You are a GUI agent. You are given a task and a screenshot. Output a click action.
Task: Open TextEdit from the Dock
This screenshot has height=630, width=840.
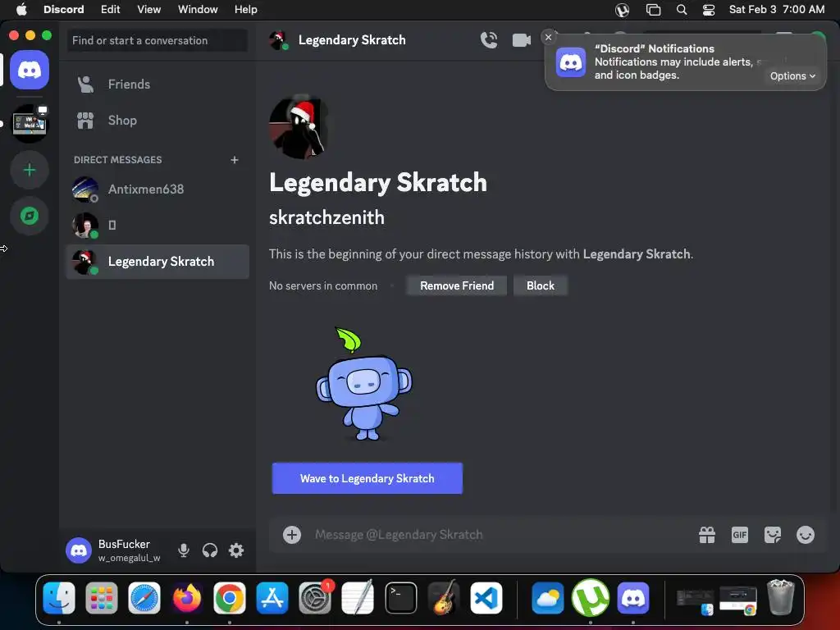coord(358,598)
